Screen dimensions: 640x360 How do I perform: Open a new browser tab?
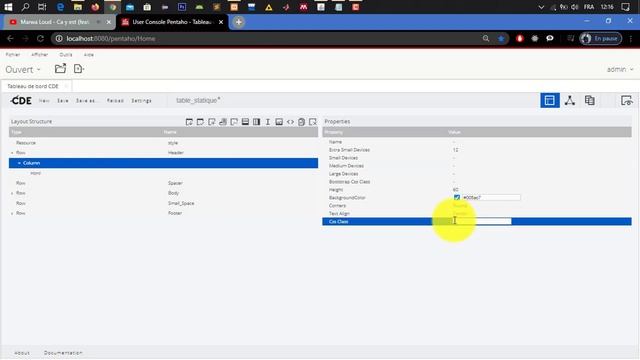click(238, 22)
